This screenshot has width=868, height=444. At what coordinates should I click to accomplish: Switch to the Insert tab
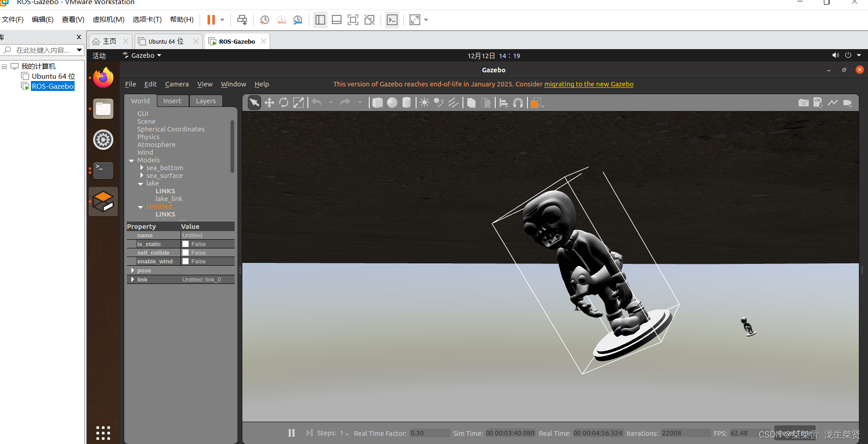[x=172, y=101]
